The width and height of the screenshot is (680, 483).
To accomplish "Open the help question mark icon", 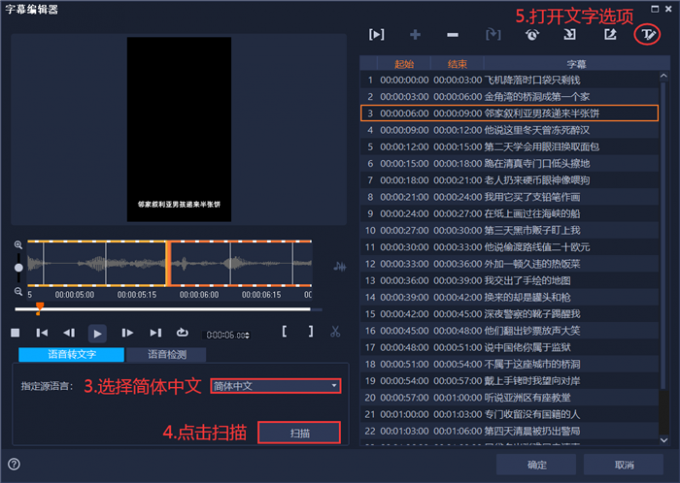I will [14, 464].
